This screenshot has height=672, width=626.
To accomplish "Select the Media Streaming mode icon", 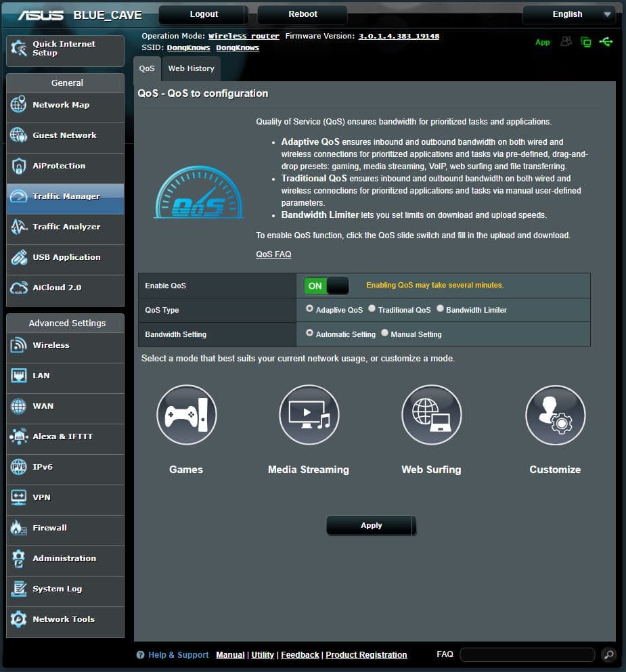I will pyautogui.click(x=309, y=415).
